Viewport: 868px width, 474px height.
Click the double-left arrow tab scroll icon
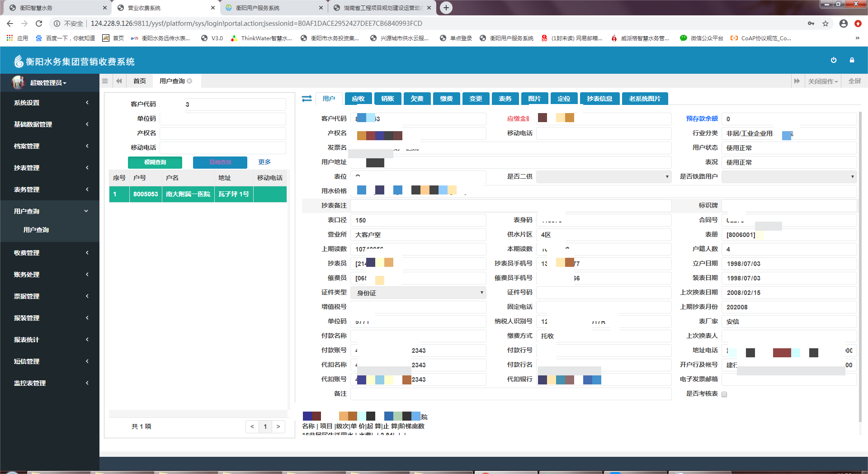click(119, 81)
